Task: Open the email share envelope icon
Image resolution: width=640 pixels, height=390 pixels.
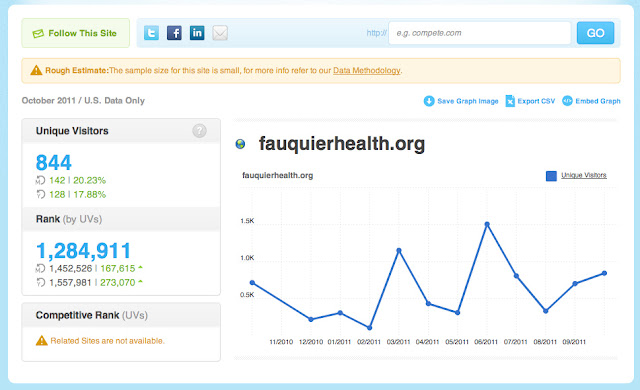Action: pos(220,33)
